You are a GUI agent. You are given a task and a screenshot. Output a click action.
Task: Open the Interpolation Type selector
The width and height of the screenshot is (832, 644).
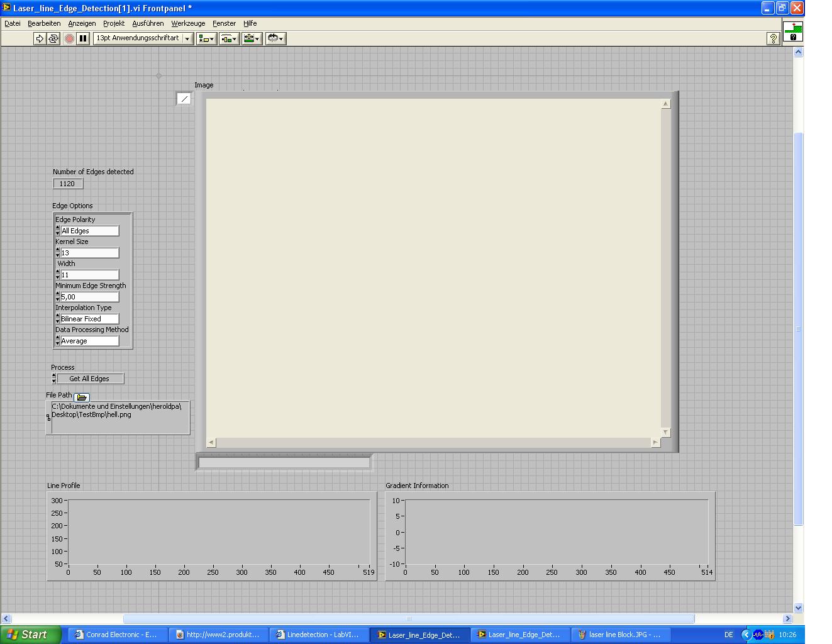pyautogui.click(x=89, y=319)
